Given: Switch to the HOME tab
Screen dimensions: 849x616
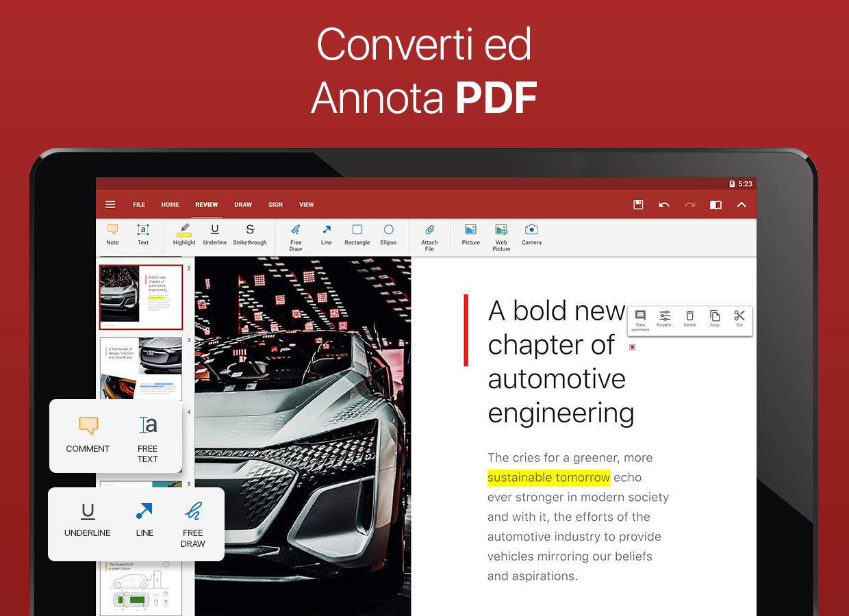Looking at the screenshot, I should pos(170,205).
